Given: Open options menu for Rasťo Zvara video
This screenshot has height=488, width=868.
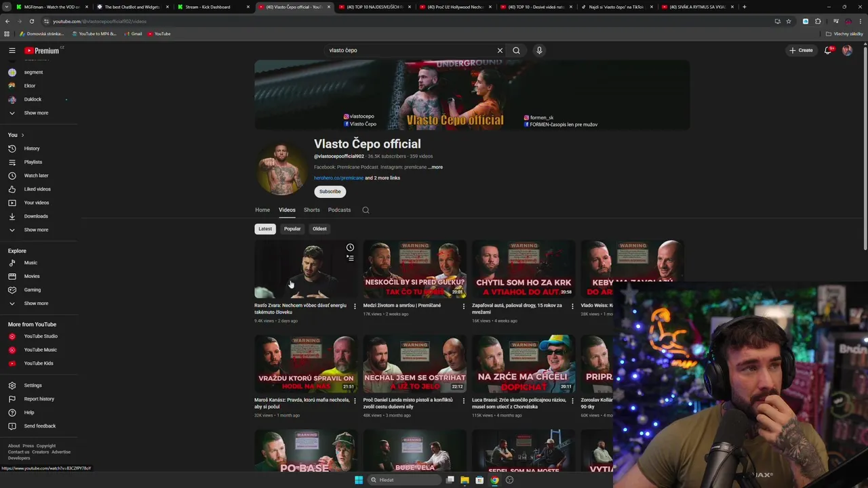Looking at the screenshot, I should click(x=355, y=306).
